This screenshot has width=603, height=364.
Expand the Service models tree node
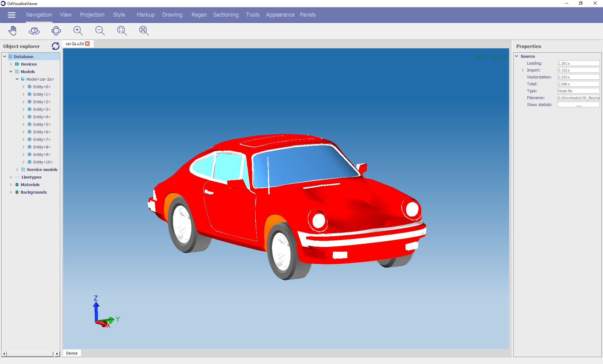16,169
